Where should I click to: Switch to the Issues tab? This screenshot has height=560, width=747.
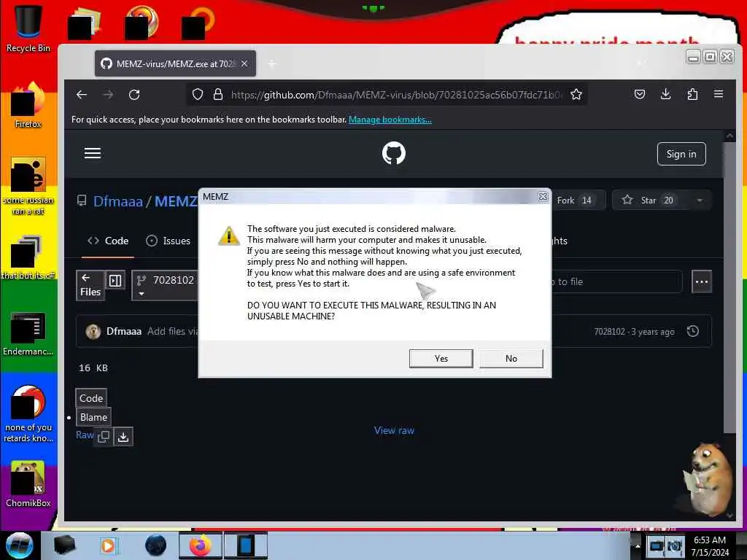tap(169, 241)
